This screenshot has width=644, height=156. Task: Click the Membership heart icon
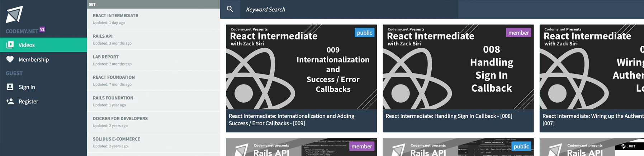point(10,59)
